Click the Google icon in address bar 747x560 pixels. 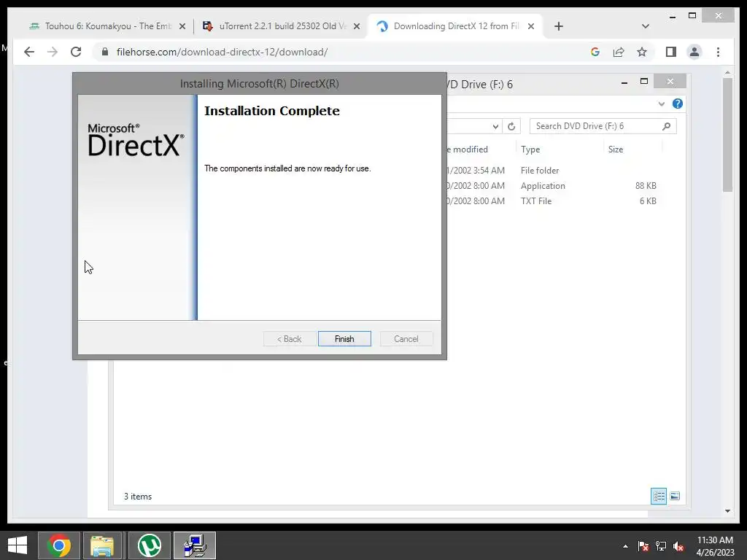pyautogui.click(x=595, y=52)
